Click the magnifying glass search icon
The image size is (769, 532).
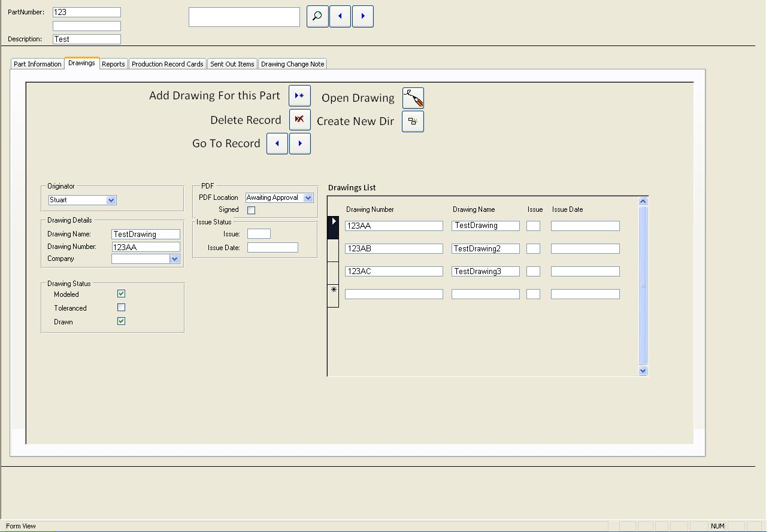click(317, 16)
